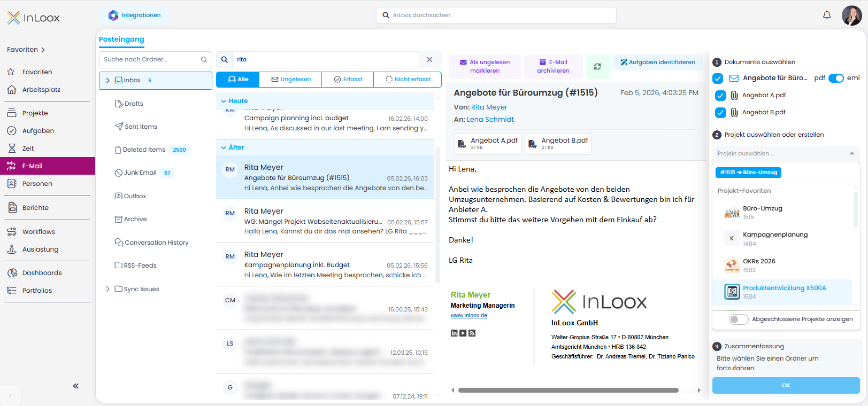Uncheck the Angebot A.pdf checkbox
The image size is (868, 406).
coord(720,96)
